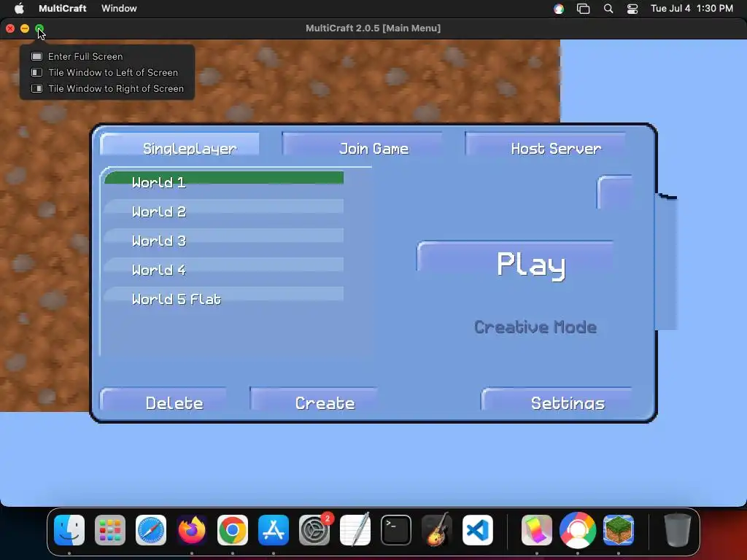747x560 pixels.
Task: Open TextEdit from the dock
Action: [x=355, y=530]
